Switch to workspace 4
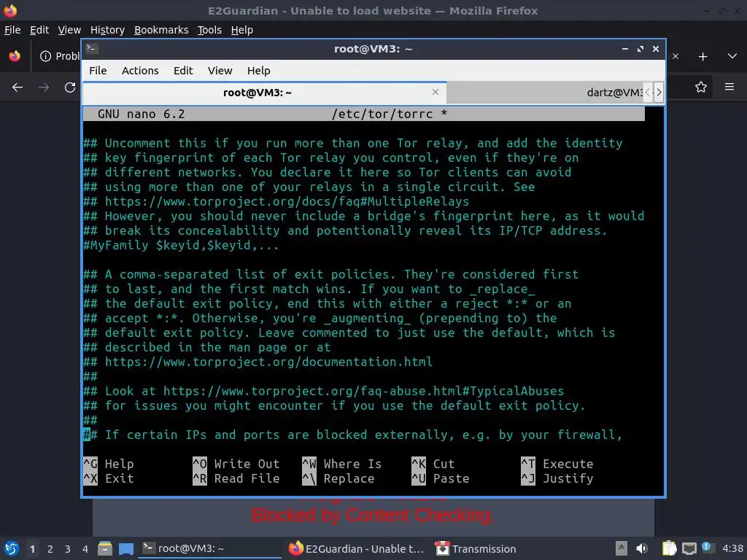The width and height of the screenshot is (747, 560). (x=85, y=549)
